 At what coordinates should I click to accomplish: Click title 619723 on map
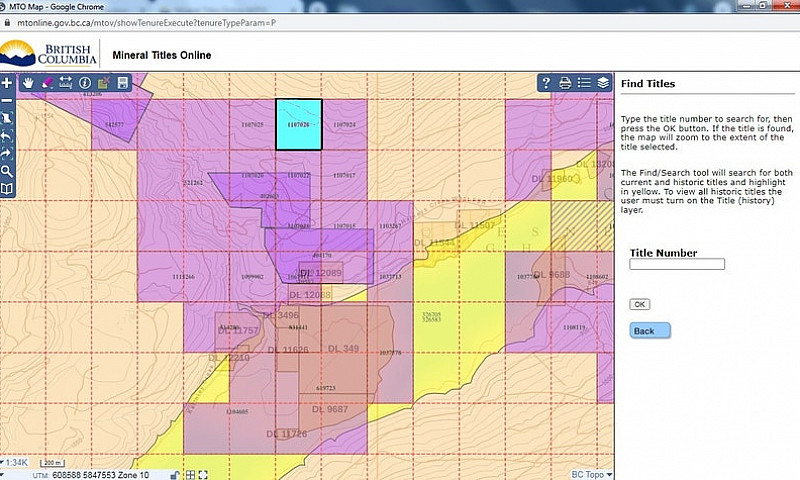326,388
